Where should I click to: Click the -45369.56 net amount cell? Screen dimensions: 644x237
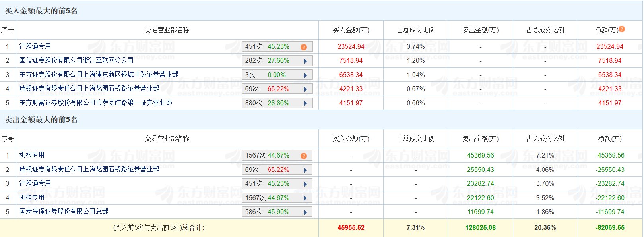pos(610,156)
